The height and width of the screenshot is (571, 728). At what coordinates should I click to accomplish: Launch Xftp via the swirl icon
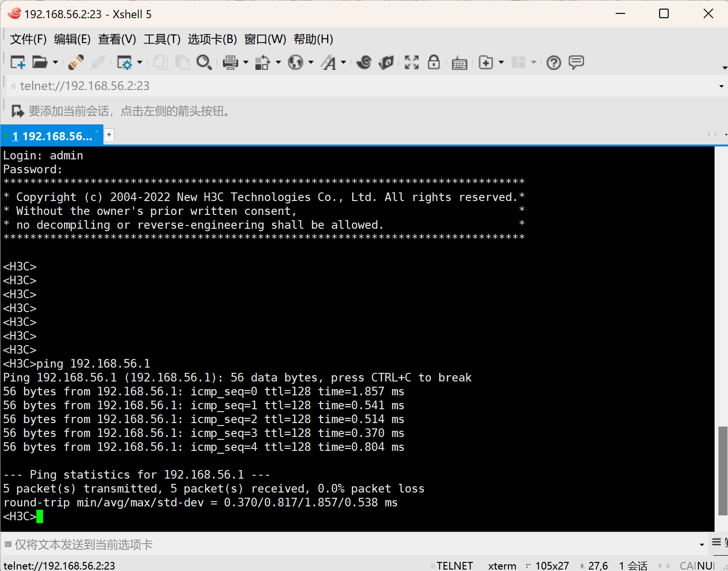click(364, 62)
